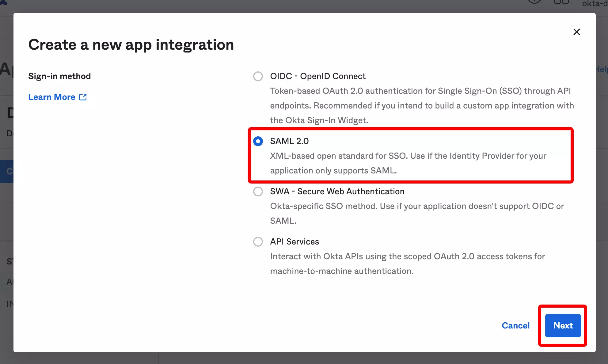The image size is (608, 364).
Task: Select the API Services radio button
Action: 258,242
